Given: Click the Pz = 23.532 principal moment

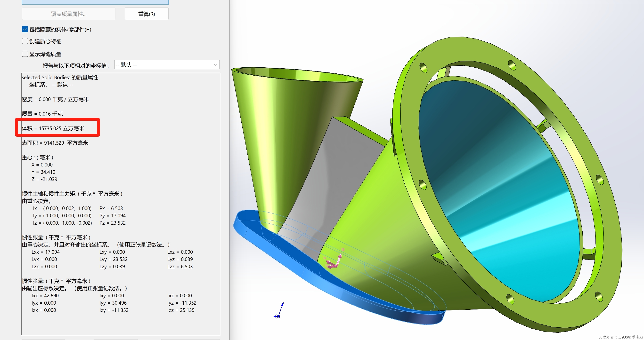Looking at the screenshot, I should (113, 223).
